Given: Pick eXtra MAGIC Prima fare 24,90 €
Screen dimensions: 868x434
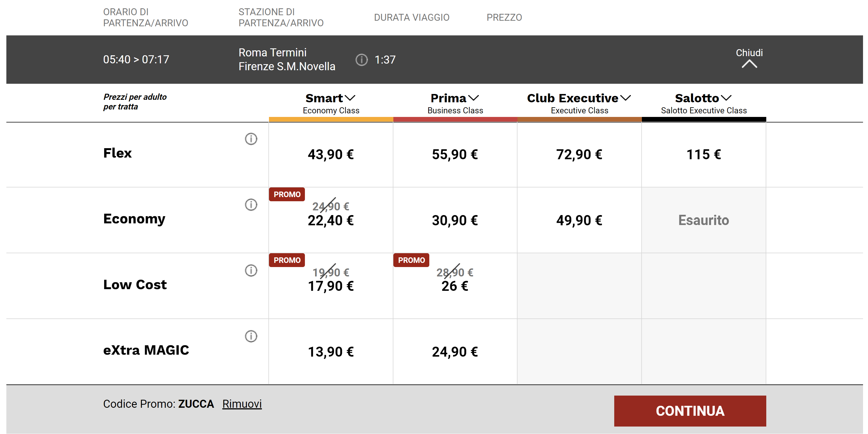Looking at the screenshot, I should pyautogui.click(x=455, y=352).
